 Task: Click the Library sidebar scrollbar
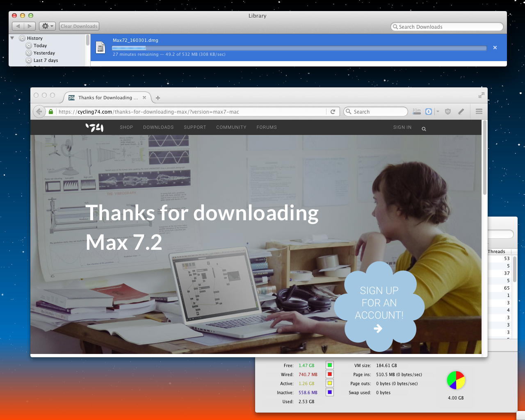pyautogui.click(x=88, y=40)
